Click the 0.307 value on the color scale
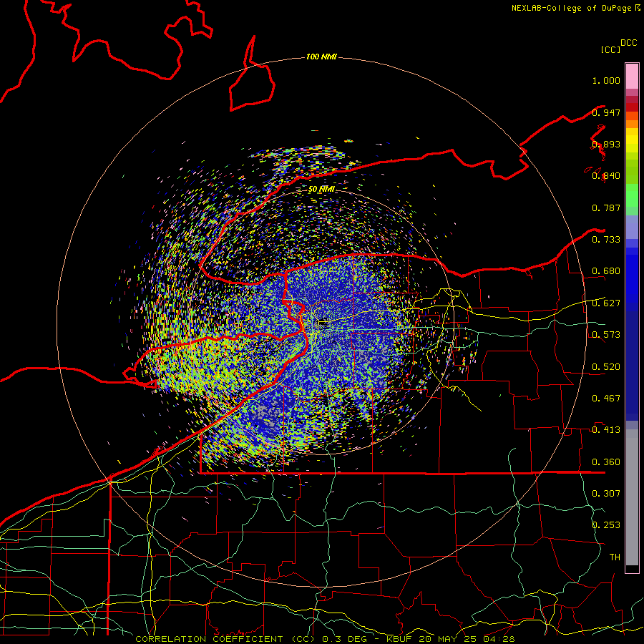Screen dimensions: 644x644 (606, 494)
